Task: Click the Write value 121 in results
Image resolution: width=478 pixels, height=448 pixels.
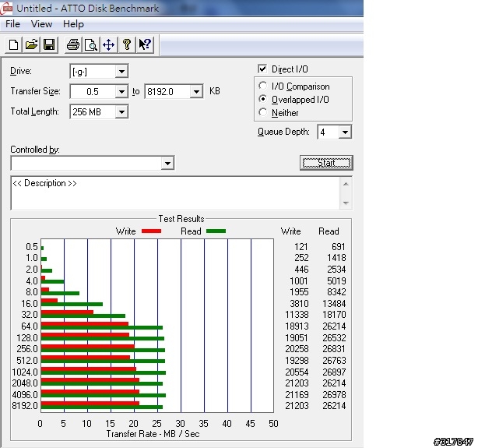Action: tap(301, 246)
